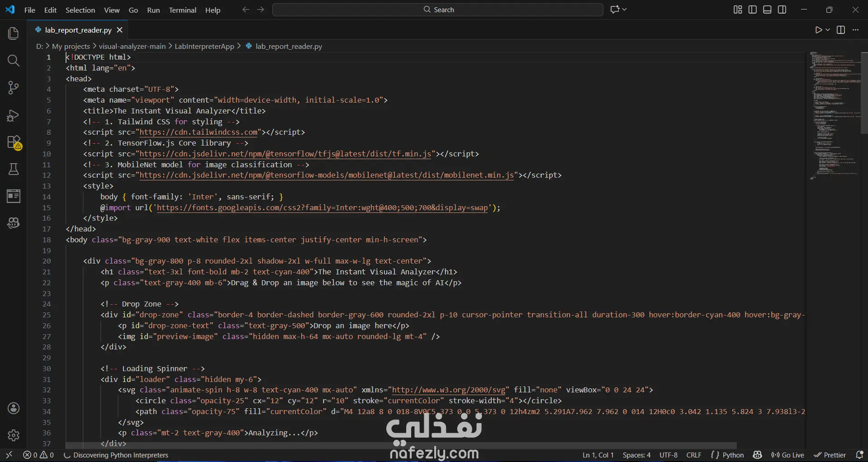Toggle the primary side bar
This screenshot has height=462, width=868.
[x=753, y=9]
